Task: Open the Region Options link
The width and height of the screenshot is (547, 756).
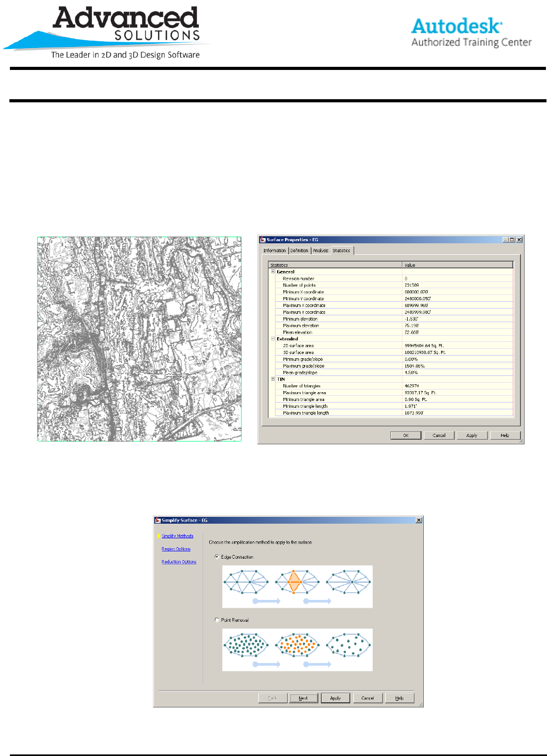Action: coord(176,549)
